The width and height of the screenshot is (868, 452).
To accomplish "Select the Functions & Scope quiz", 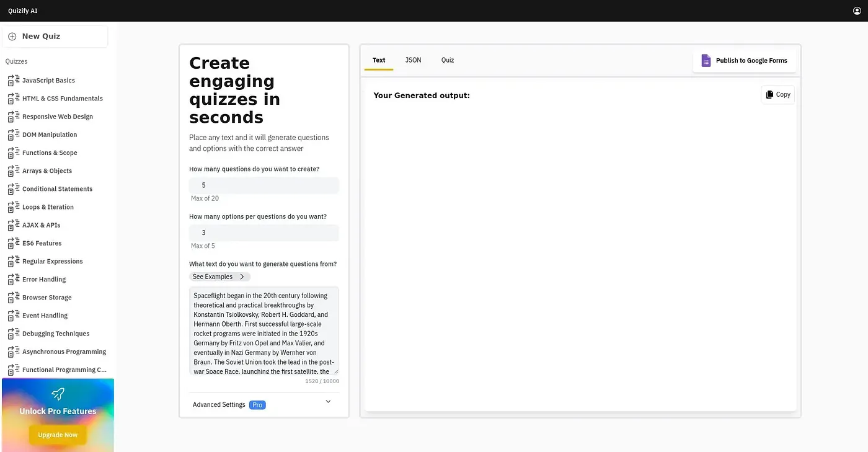I will point(50,153).
